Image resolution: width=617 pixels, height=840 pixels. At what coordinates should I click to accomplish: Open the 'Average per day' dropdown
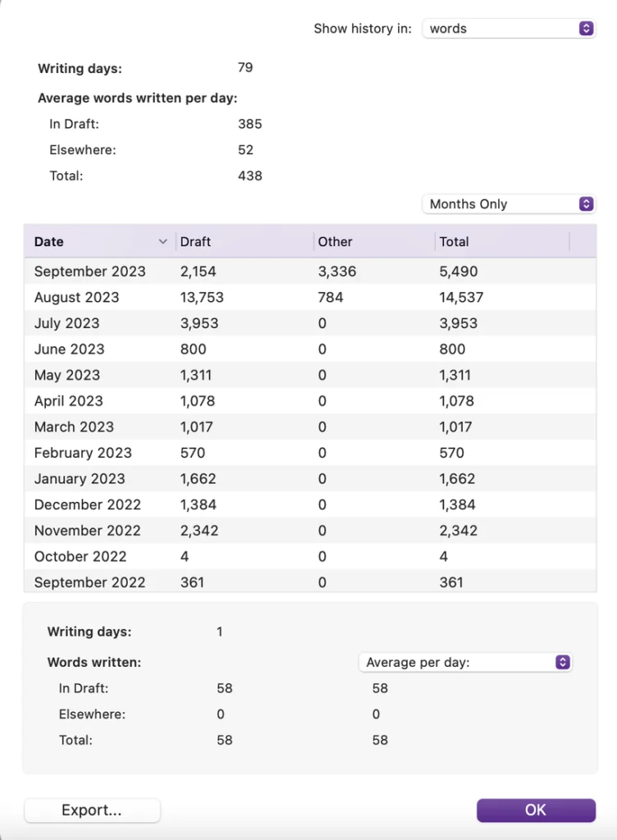pyautogui.click(x=465, y=662)
